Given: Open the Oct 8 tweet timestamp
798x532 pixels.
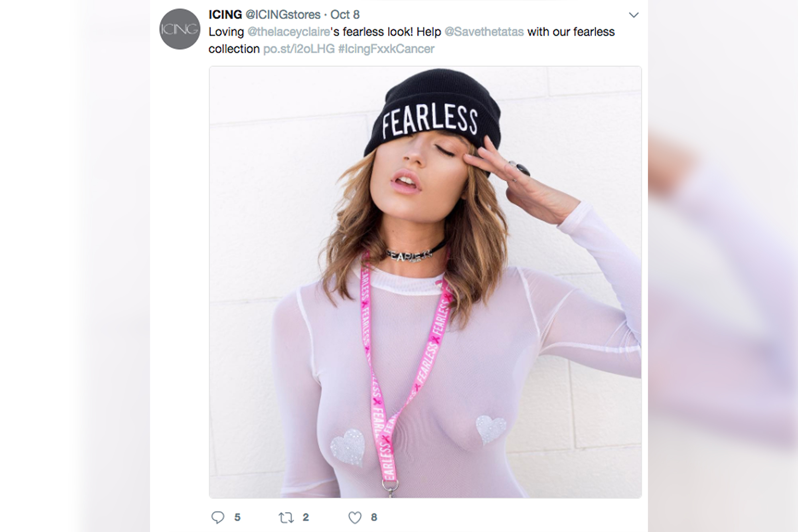Looking at the screenshot, I should point(345,15).
